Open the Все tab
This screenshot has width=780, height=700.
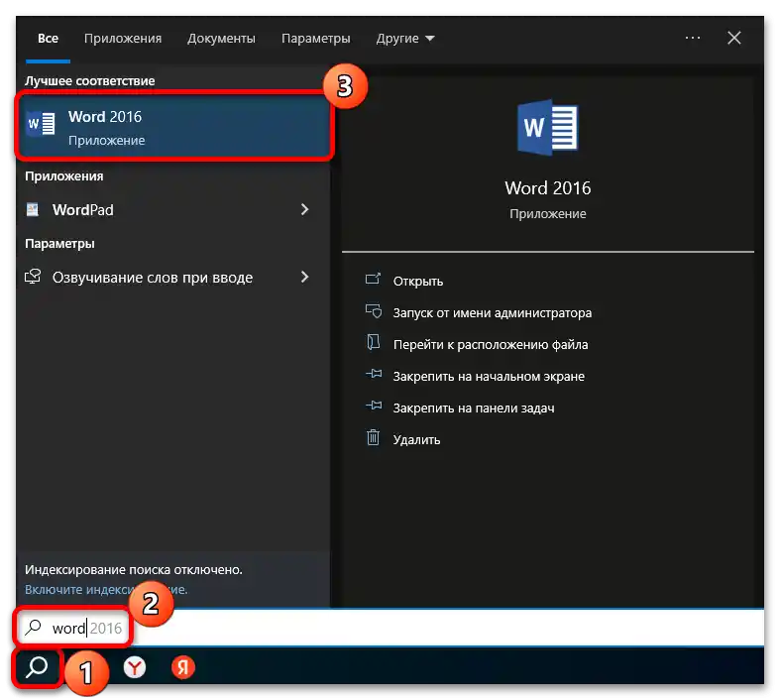pyautogui.click(x=48, y=39)
